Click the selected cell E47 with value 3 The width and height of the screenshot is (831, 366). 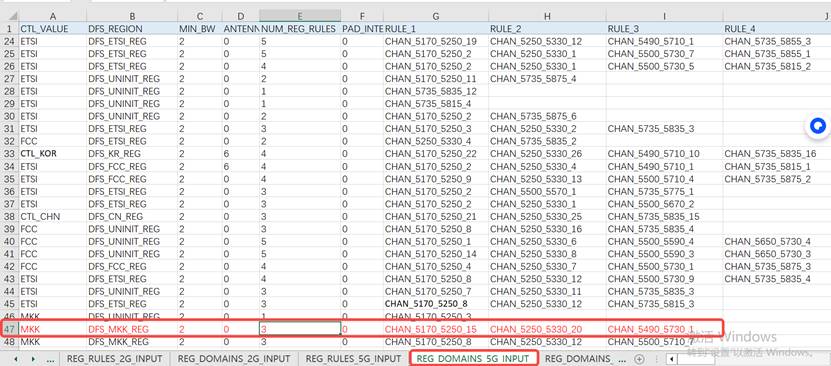pyautogui.click(x=300, y=328)
